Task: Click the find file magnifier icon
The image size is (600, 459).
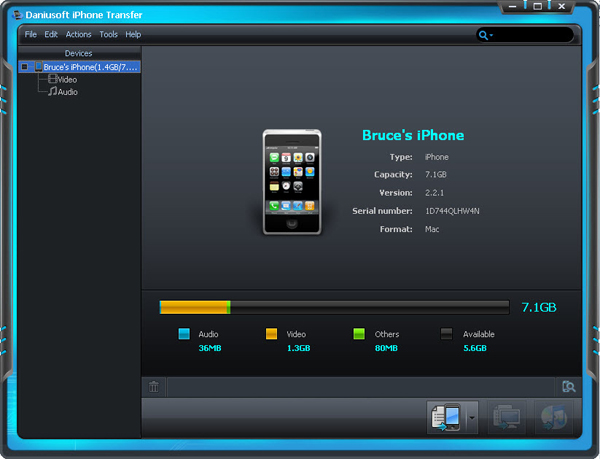Action: click(569, 387)
